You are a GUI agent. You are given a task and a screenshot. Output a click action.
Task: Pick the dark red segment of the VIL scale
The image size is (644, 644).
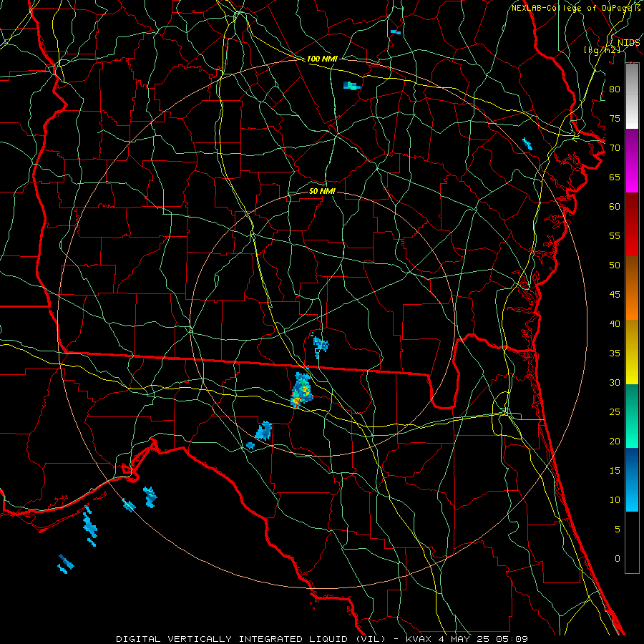click(632, 224)
